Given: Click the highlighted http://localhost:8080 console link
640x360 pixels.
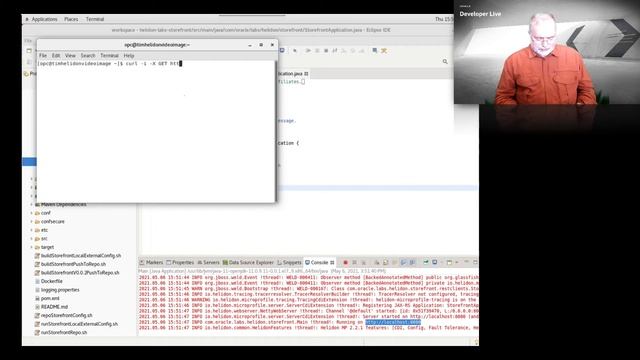Looking at the screenshot, I should [x=393, y=322].
